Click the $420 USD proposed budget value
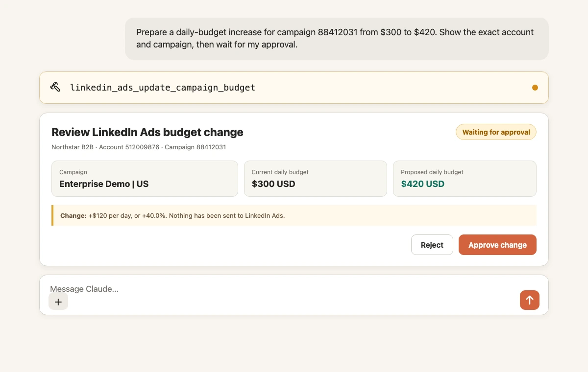This screenshot has width=588, height=372. [423, 184]
